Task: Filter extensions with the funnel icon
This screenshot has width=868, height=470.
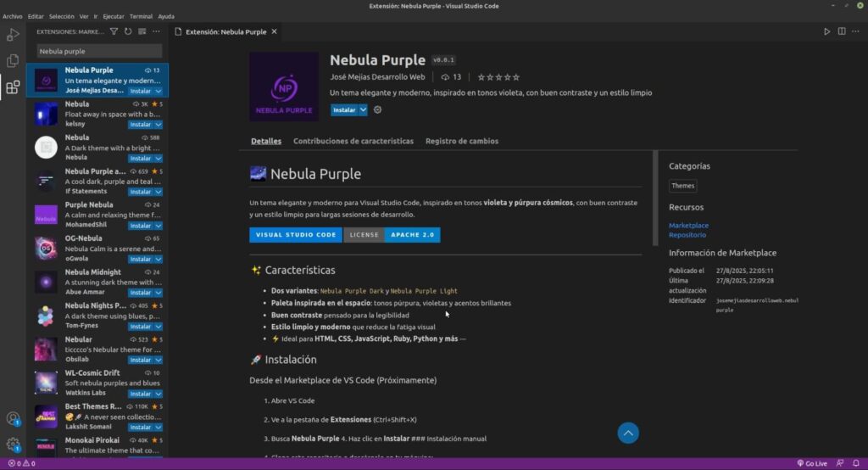Action: click(114, 31)
